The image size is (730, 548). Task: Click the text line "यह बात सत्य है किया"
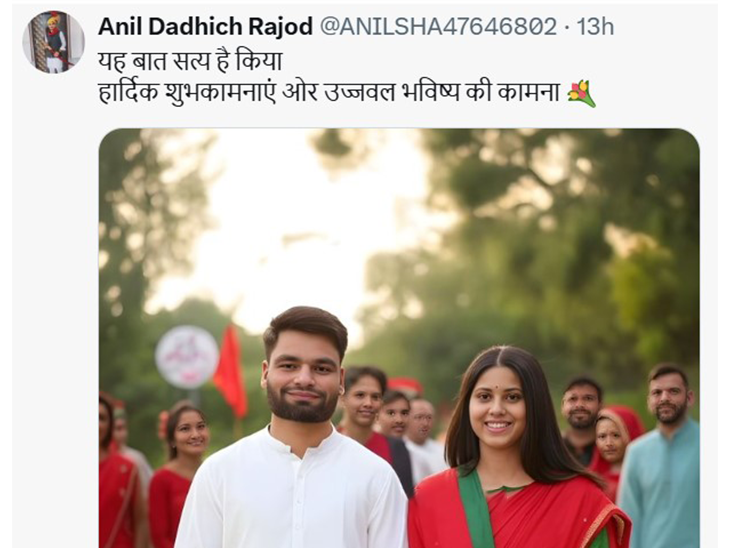tap(190, 61)
